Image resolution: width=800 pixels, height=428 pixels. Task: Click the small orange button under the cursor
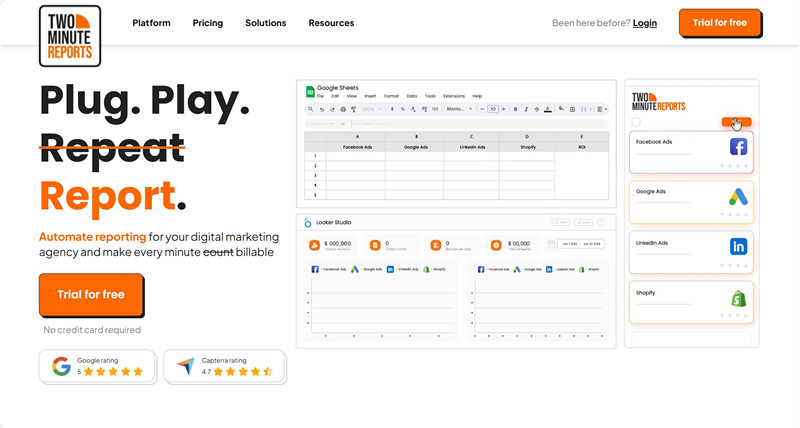(x=736, y=121)
